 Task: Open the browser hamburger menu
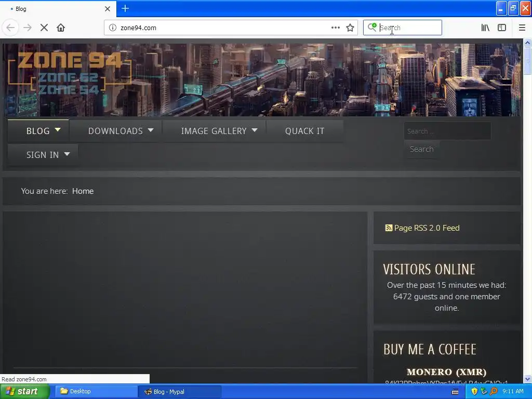point(522,28)
